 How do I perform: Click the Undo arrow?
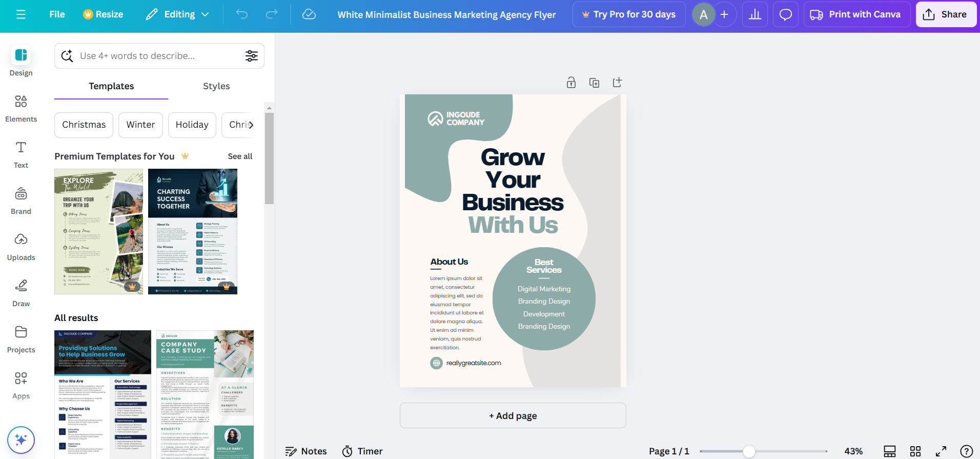point(242,14)
